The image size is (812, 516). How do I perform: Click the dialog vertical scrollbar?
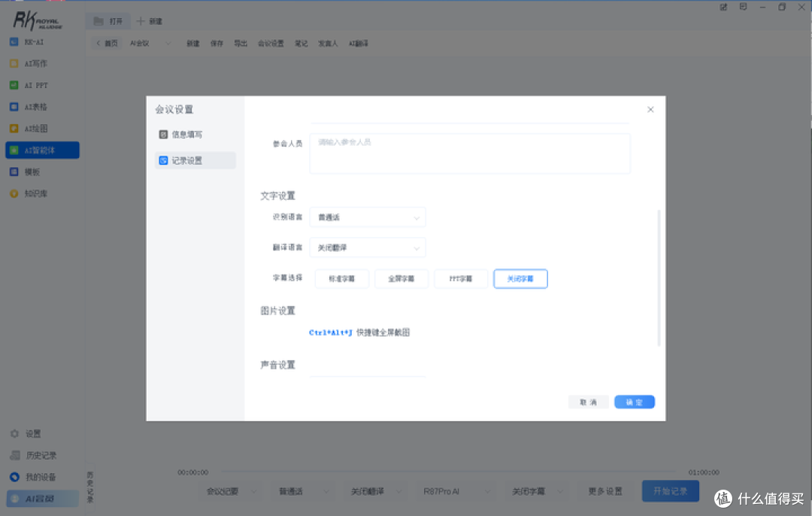(x=659, y=278)
